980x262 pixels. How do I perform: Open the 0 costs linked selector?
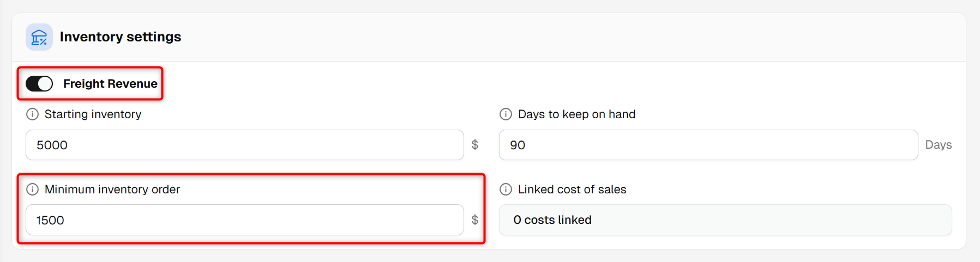pyautogui.click(x=725, y=220)
